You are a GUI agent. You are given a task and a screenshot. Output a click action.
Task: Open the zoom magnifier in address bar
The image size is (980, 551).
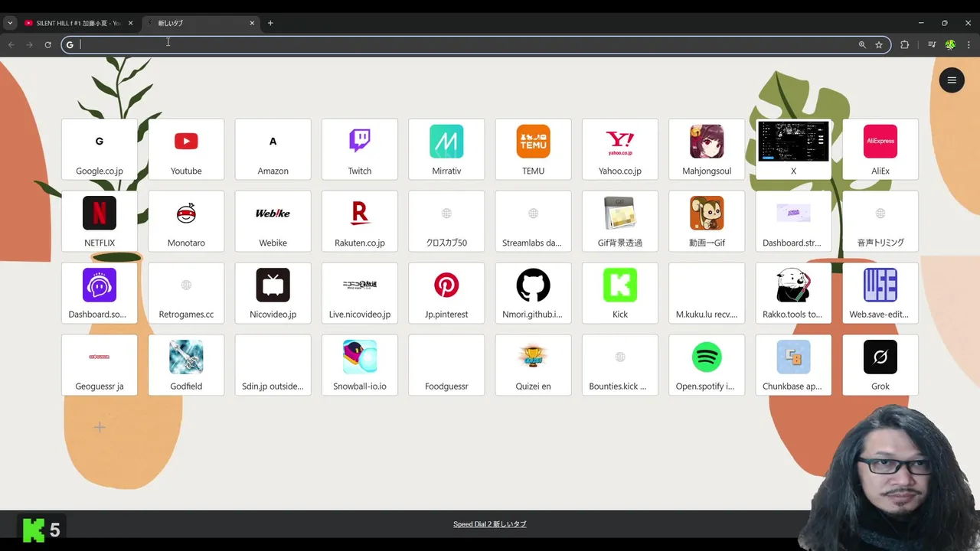(862, 44)
